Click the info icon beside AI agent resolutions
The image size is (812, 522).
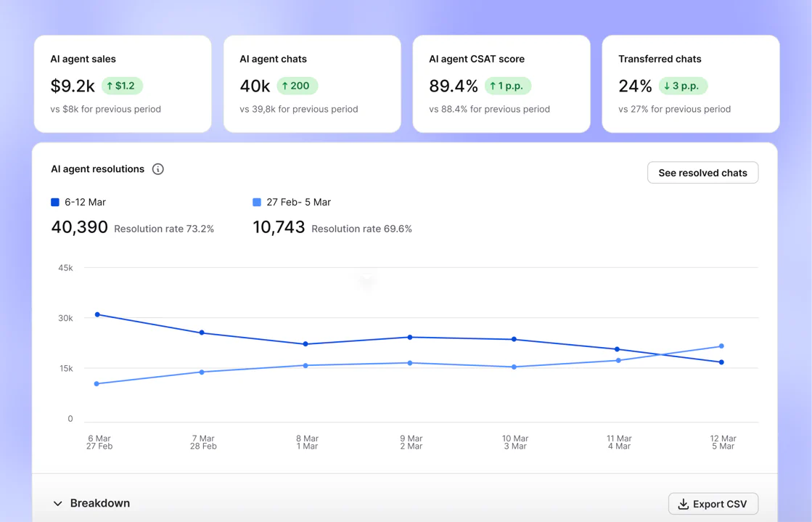click(x=158, y=169)
